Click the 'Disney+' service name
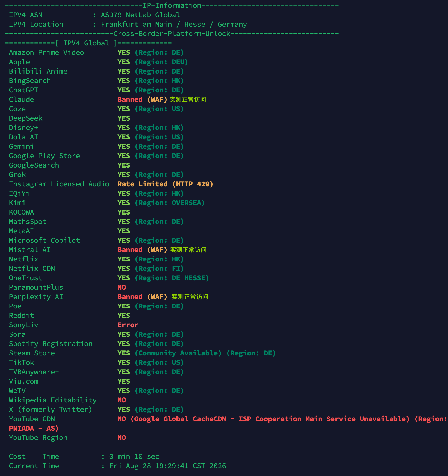Image resolution: width=448 pixels, height=476 pixels. pos(23,128)
